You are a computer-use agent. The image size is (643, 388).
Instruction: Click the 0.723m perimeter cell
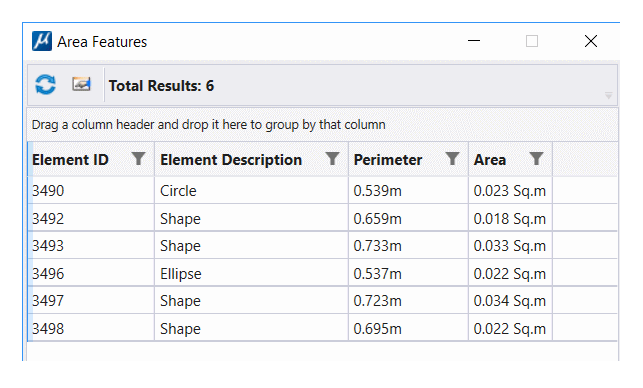coord(408,300)
